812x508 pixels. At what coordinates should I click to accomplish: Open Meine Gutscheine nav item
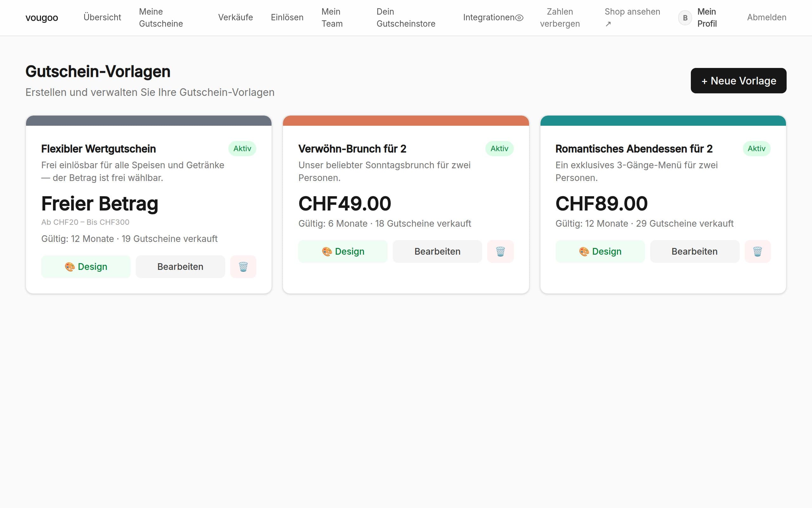pos(161,17)
